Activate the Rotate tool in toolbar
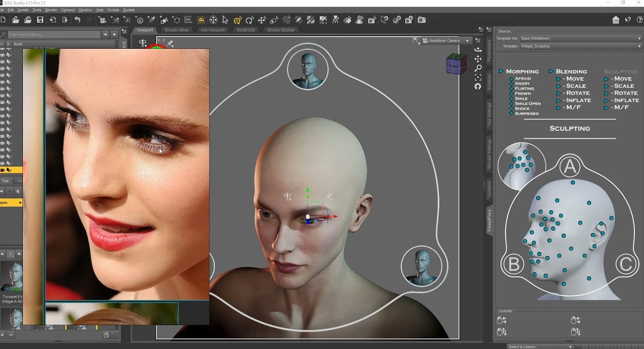 coord(250,20)
